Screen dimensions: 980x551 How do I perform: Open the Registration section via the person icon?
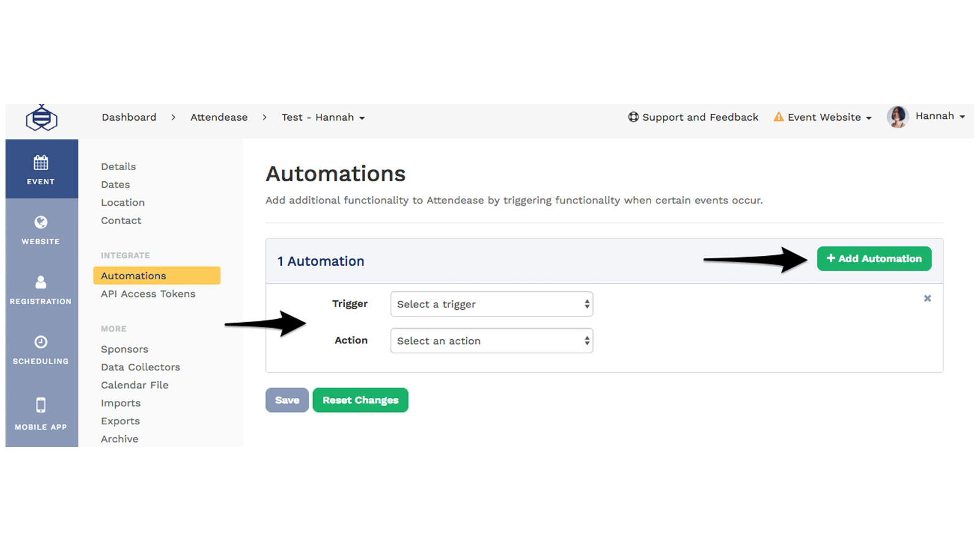pyautogui.click(x=40, y=282)
